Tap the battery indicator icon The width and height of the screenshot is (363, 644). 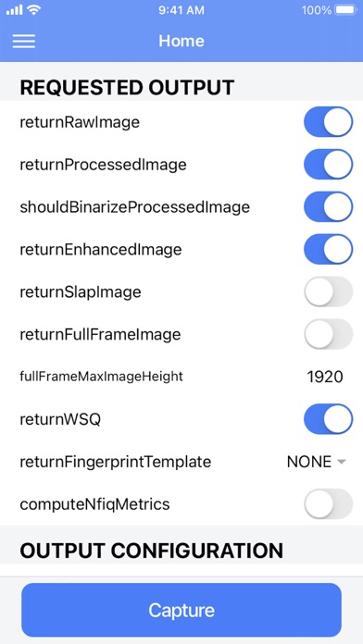(346, 10)
